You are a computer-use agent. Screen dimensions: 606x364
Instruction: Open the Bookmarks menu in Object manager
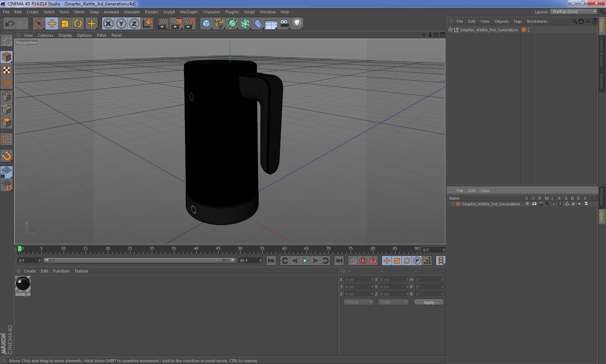tap(537, 21)
